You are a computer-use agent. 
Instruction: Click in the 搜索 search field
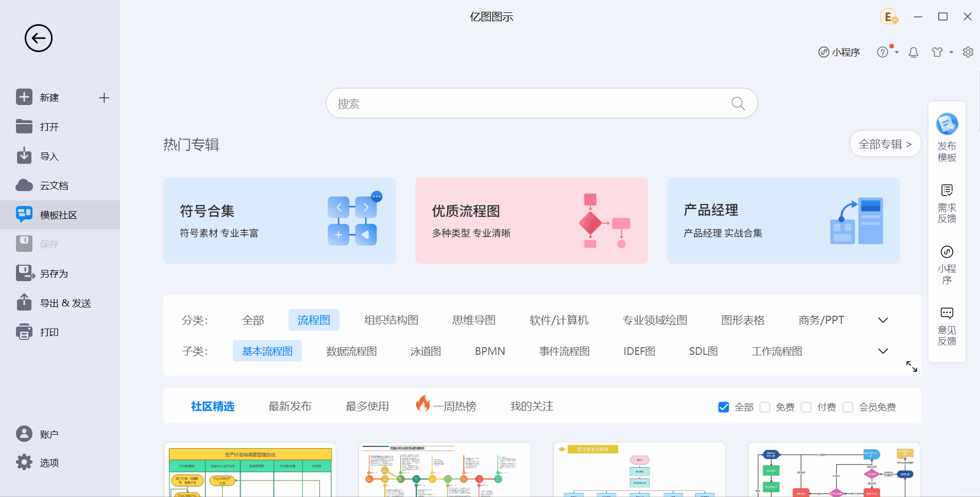542,104
